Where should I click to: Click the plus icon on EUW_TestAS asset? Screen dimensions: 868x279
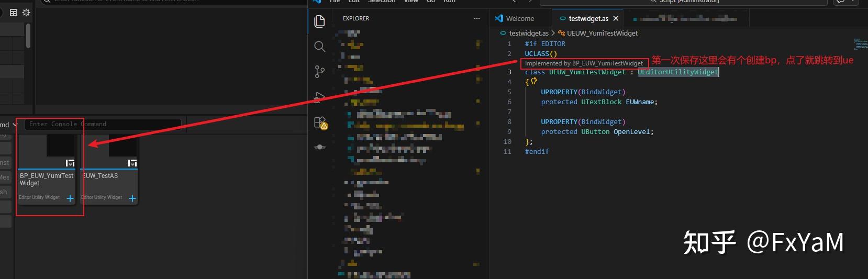tap(132, 198)
